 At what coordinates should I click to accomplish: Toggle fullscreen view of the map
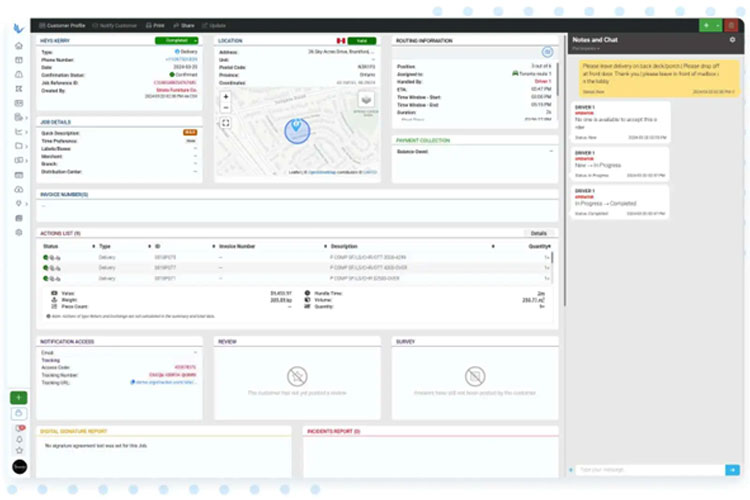point(226,123)
